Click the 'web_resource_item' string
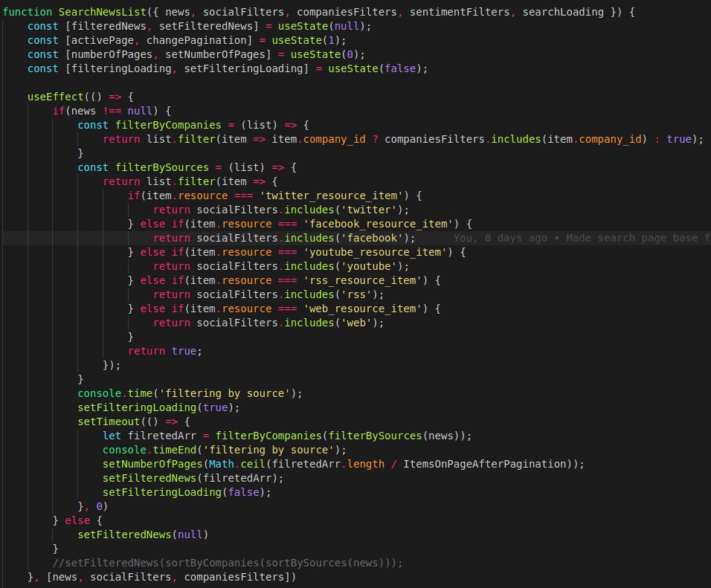The image size is (711, 588). point(362,308)
